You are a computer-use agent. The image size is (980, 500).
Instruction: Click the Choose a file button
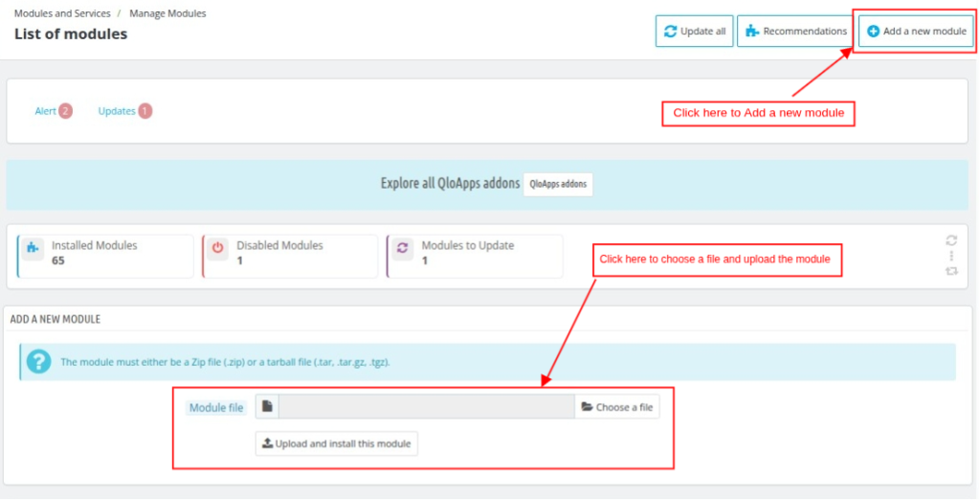617,407
